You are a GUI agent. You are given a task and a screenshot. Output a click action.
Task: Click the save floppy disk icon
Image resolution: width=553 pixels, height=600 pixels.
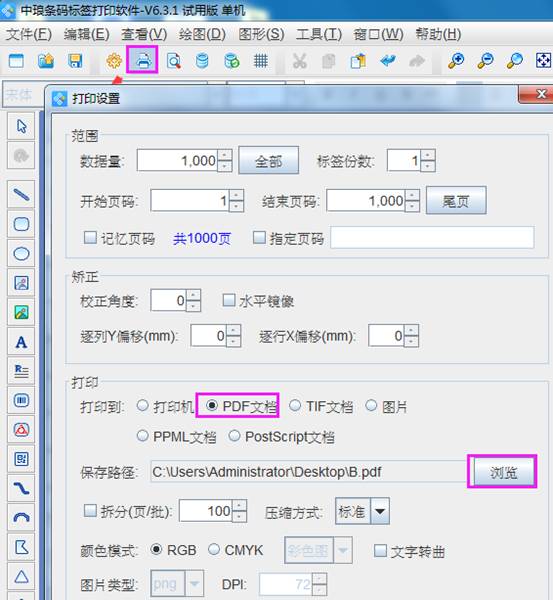click(75, 61)
